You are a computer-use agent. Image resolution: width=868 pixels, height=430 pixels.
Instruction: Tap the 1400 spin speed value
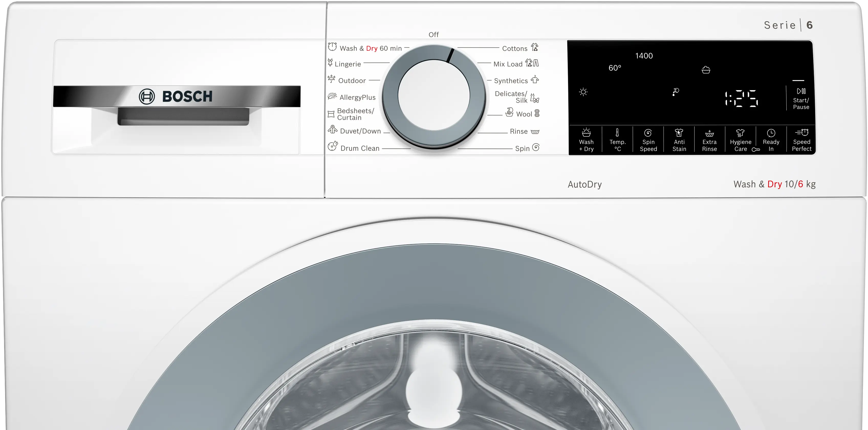pos(644,56)
